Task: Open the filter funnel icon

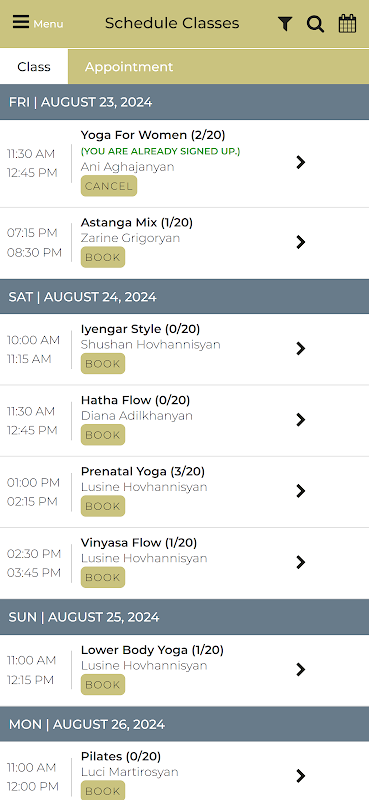Action: coord(285,23)
